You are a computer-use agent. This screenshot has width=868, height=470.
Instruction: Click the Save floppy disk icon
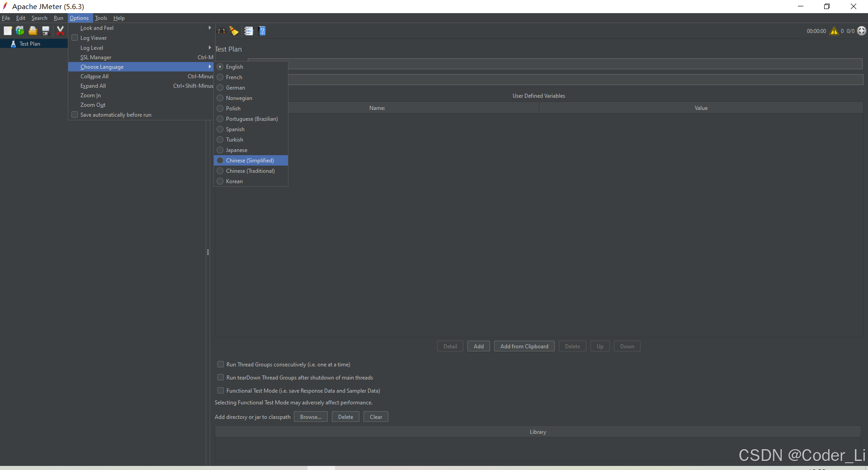point(46,31)
